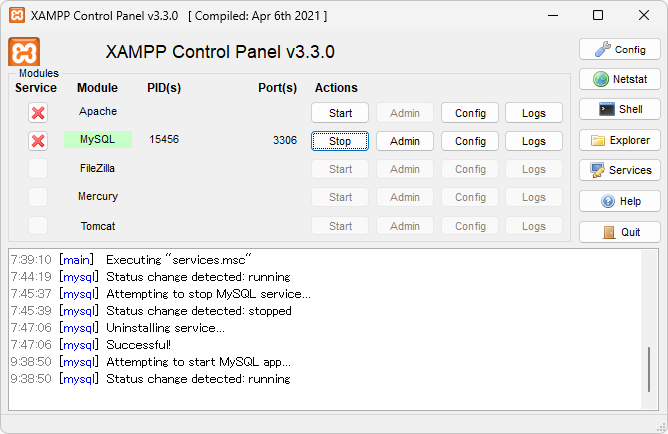
Task: Start the Apache module
Action: (x=340, y=113)
